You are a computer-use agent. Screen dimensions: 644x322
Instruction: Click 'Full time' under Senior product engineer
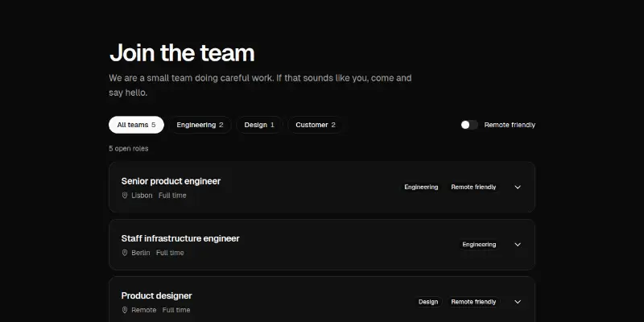tap(172, 196)
